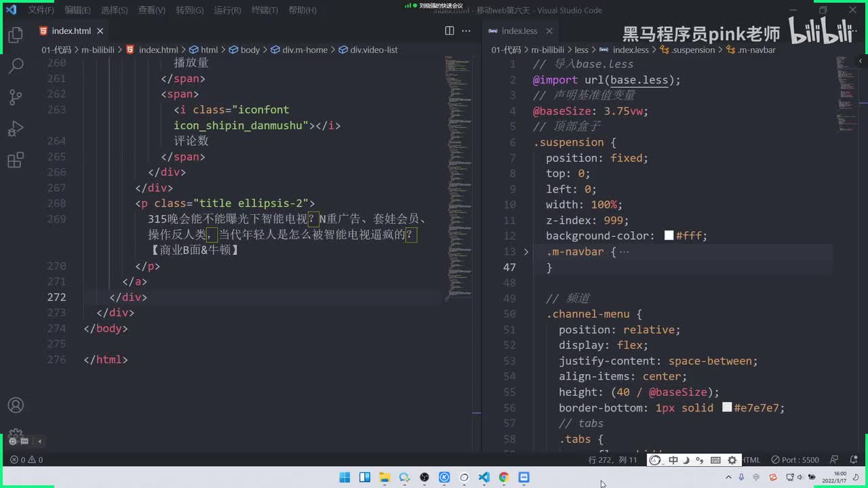Click the Windows task view taskbar icon
Image resolution: width=868 pixels, height=488 pixels.
[364, 477]
